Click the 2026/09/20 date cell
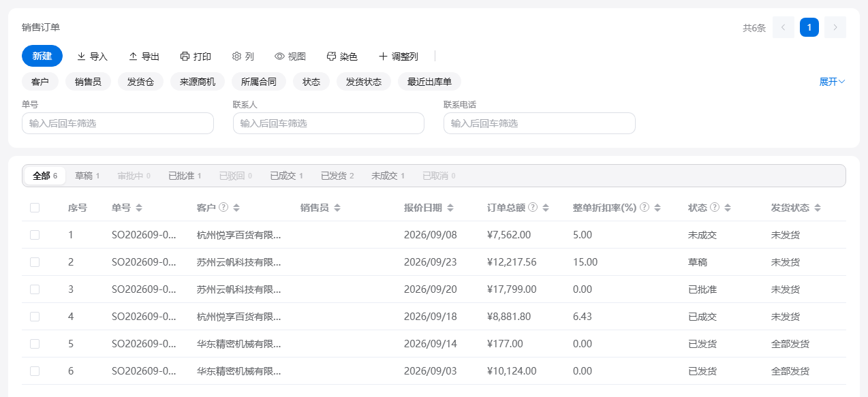The height and width of the screenshot is (397, 868). pyautogui.click(x=431, y=289)
